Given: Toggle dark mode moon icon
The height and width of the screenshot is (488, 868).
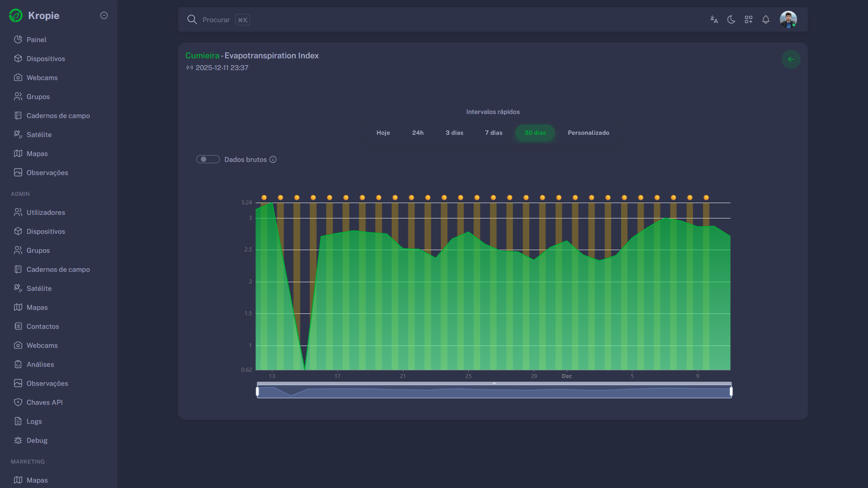Looking at the screenshot, I should (731, 19).
